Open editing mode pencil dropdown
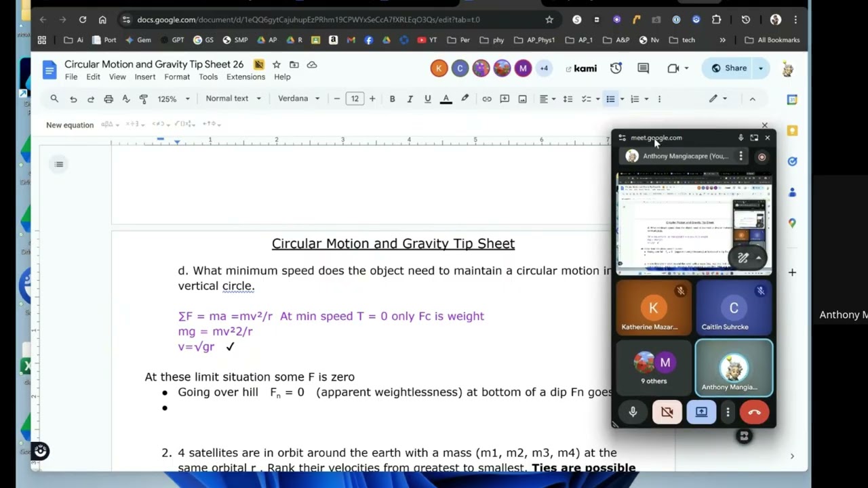Viewport: 868px width, 488px height. pyautogui.click(x=718, y=99)
